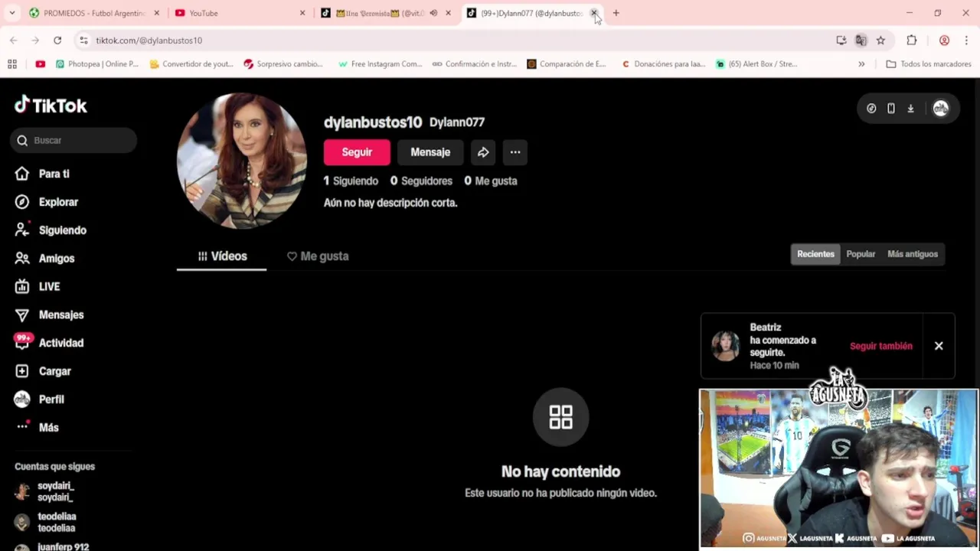Sort videos by Más antiguos

pyautogui.click(x=913, y=254)
